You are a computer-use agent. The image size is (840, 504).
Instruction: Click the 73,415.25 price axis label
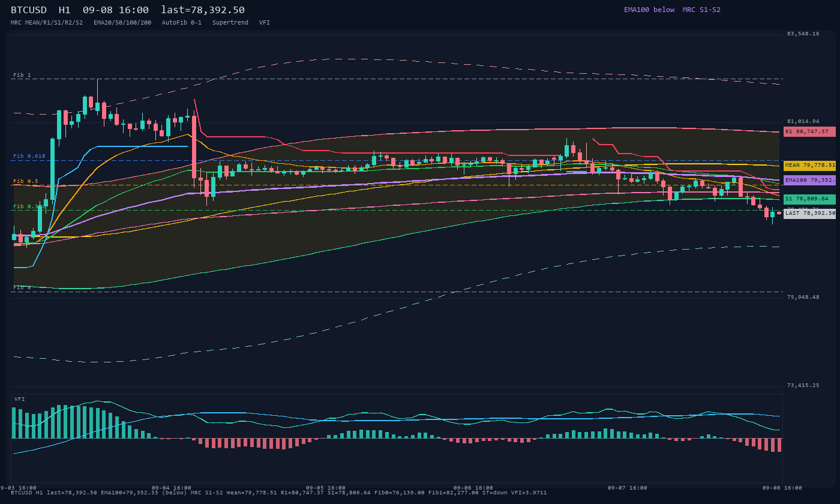[803, 385]
